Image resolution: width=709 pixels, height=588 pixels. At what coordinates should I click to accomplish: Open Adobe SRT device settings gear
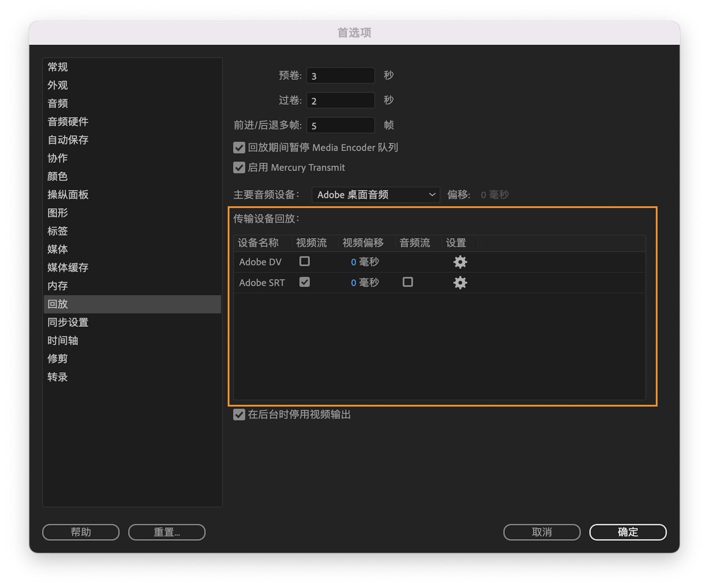[x=460, y=283]
